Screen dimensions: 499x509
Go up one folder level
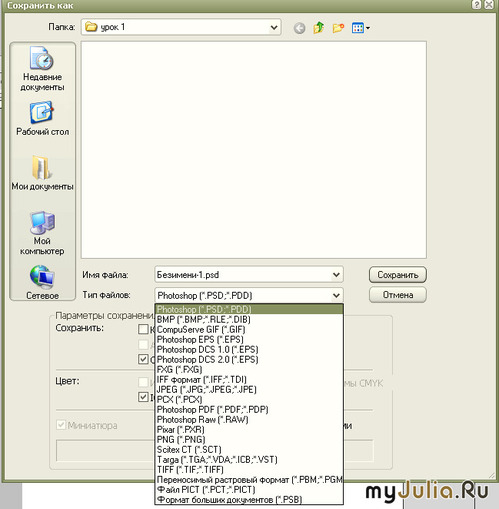pyautogui.click(x=319, y=28)
